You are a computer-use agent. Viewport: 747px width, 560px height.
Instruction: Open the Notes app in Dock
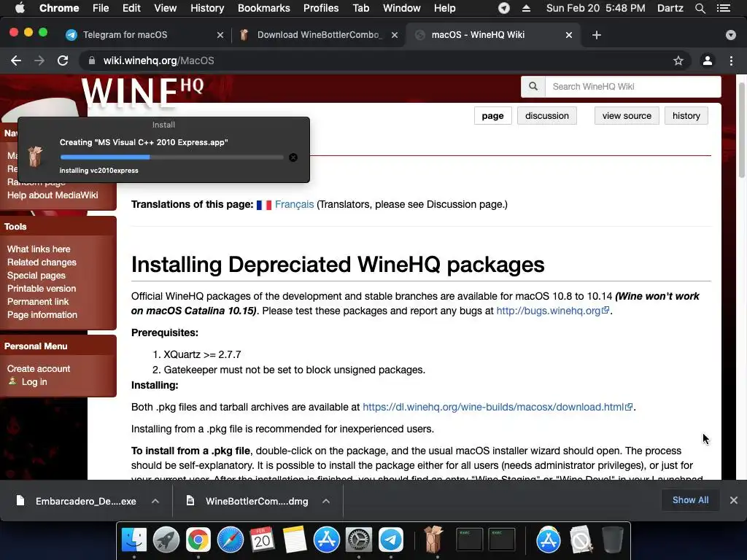[295, 540]
